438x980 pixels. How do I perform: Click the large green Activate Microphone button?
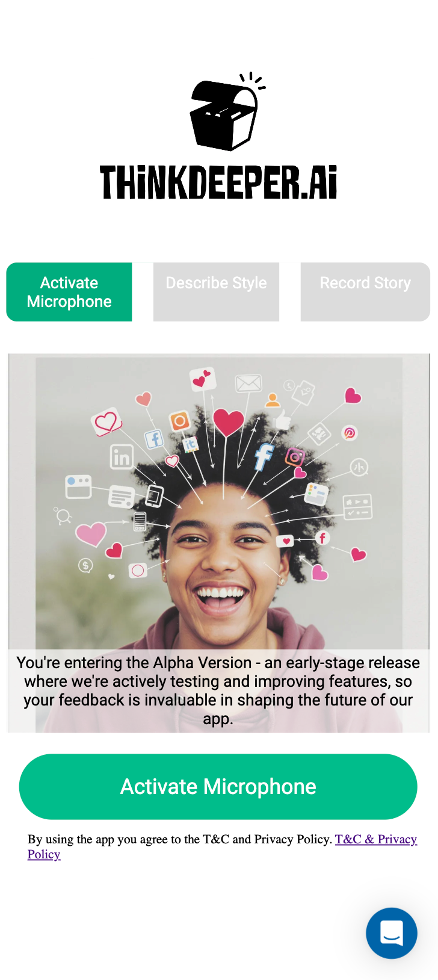pos(218,787)
